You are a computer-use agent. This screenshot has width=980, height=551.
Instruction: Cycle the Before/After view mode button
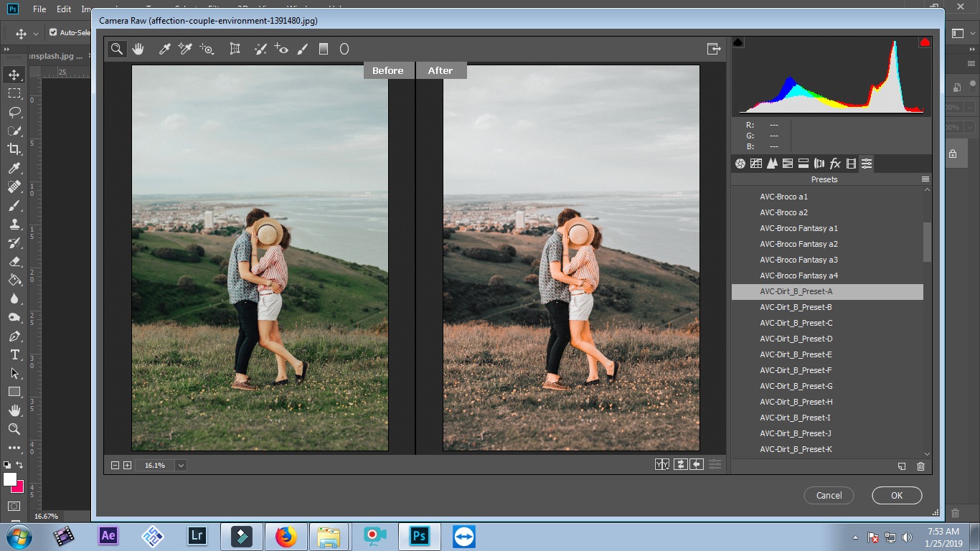pyautogui.click(x=661, y=465)
